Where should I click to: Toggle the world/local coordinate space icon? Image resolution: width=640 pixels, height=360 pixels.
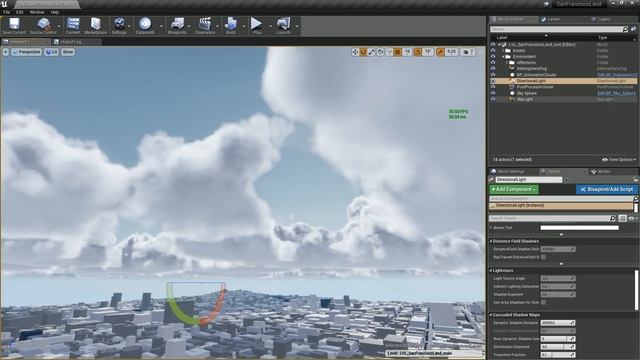tap(380, 52)
